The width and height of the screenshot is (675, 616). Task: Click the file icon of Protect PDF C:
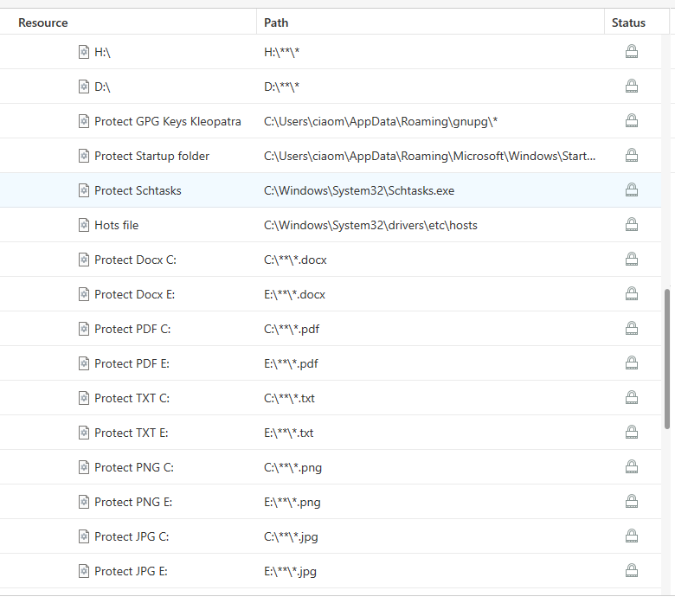coord(84,329)
